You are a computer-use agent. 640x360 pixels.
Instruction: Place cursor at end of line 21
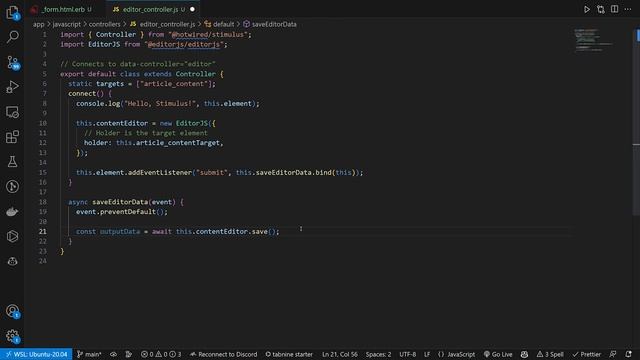[x=280, y=231]
